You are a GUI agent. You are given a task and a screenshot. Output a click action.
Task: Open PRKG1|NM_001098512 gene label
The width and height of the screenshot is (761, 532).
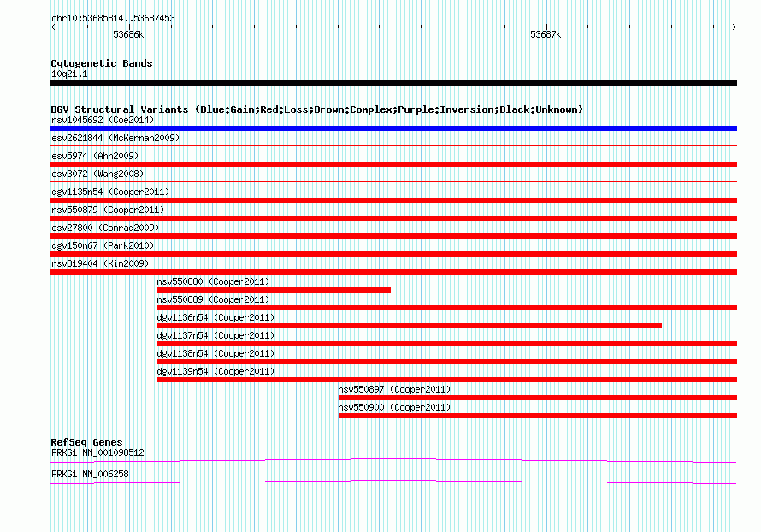click(x=97, y=452)
